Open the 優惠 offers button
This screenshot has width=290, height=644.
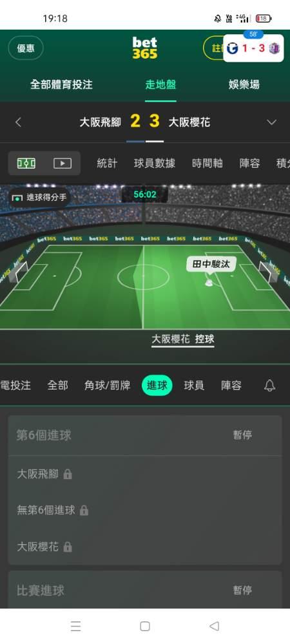click(x=26, y=48)
